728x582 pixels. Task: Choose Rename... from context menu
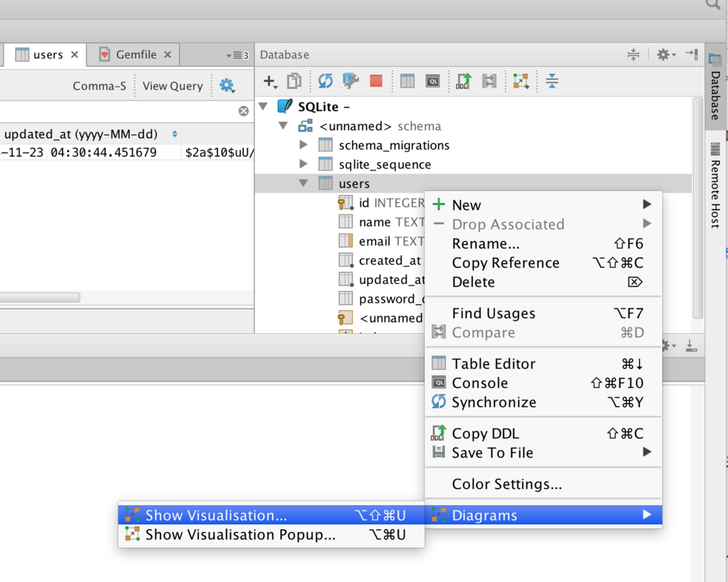(543, 243)
